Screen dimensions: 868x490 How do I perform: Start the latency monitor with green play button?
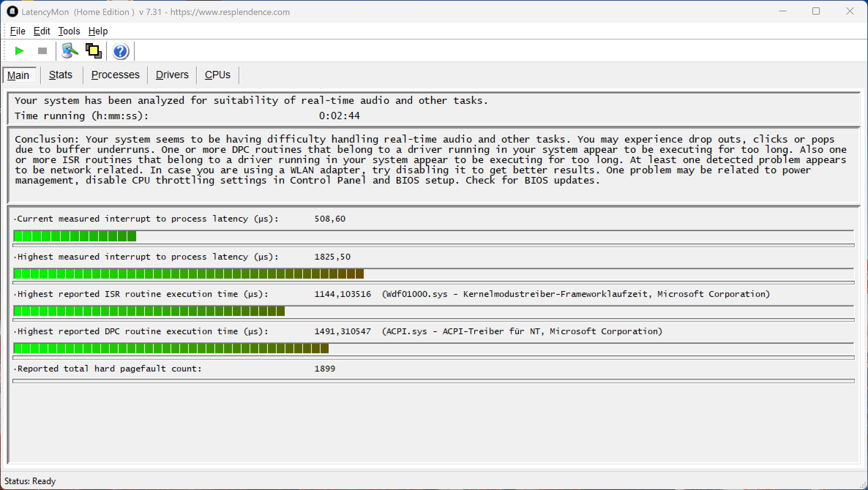(x=19, y=51)
